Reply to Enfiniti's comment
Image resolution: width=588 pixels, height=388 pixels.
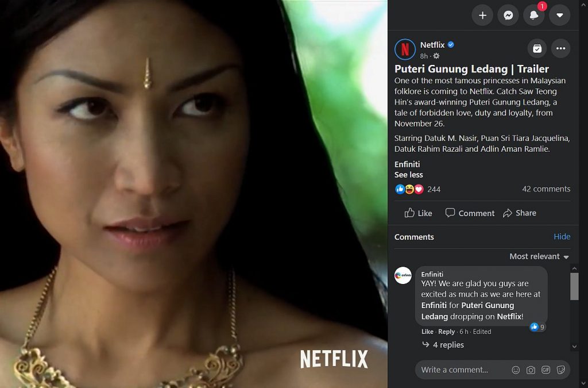[x=446, y=332]
